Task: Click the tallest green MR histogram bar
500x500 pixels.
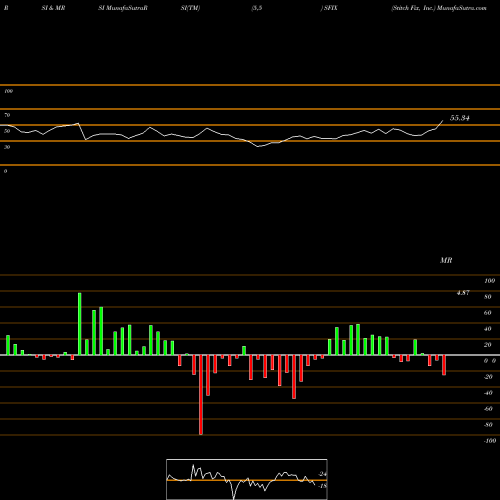Action: [80, 324]
